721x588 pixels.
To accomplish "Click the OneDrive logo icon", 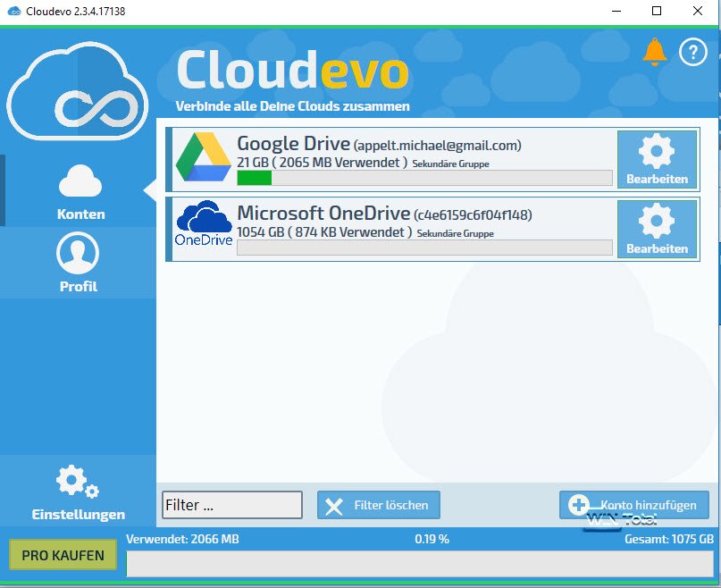I will (x=204, y=223).
